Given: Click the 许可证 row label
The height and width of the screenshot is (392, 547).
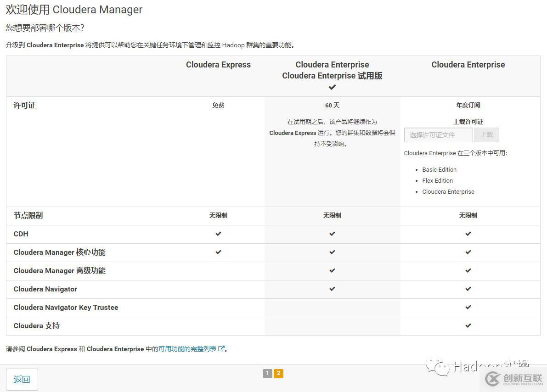Looking at the screenshot, I should click(x=25, y=105).
